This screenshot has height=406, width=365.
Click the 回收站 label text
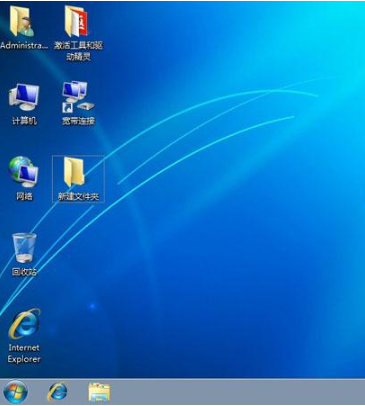click(x=24, y=272)
